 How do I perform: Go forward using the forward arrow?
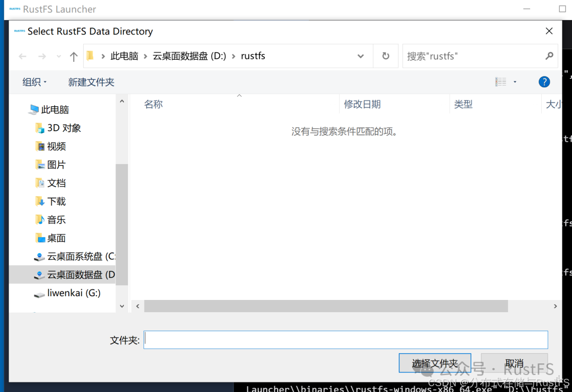42,56
